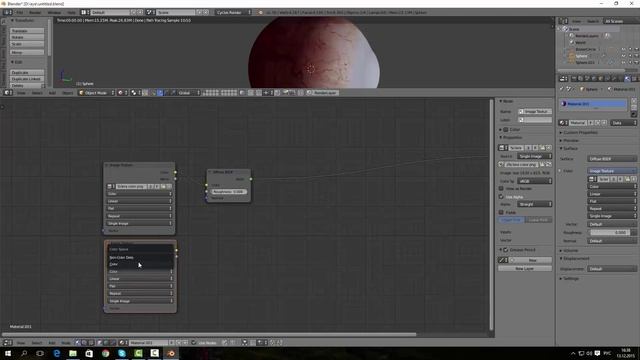
Task: Open Chrome from taskbar
Action: click(106, 353)
